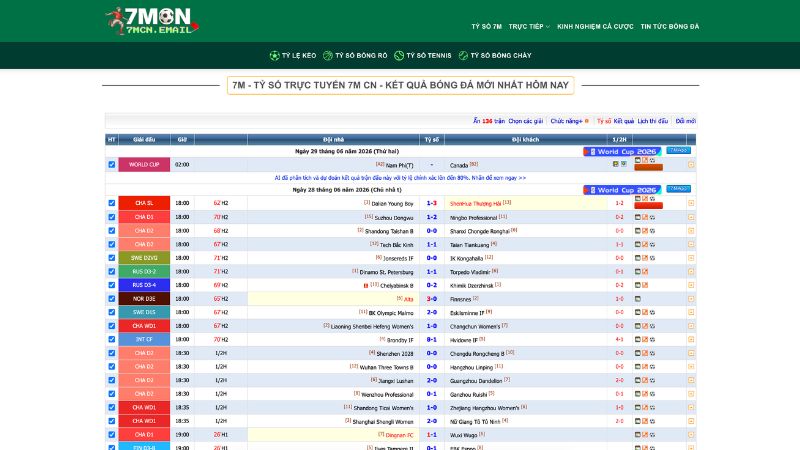The width and height of the screenshot is (800, 450).
Task: Expand details for Tech Bắc Kinh row
Action: coord(691,244)
